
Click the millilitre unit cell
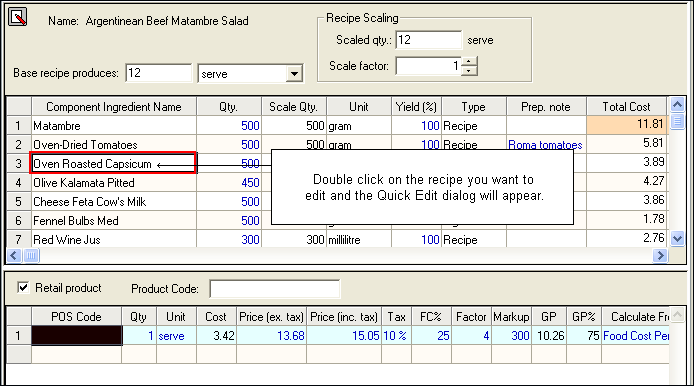pos(359,239)
